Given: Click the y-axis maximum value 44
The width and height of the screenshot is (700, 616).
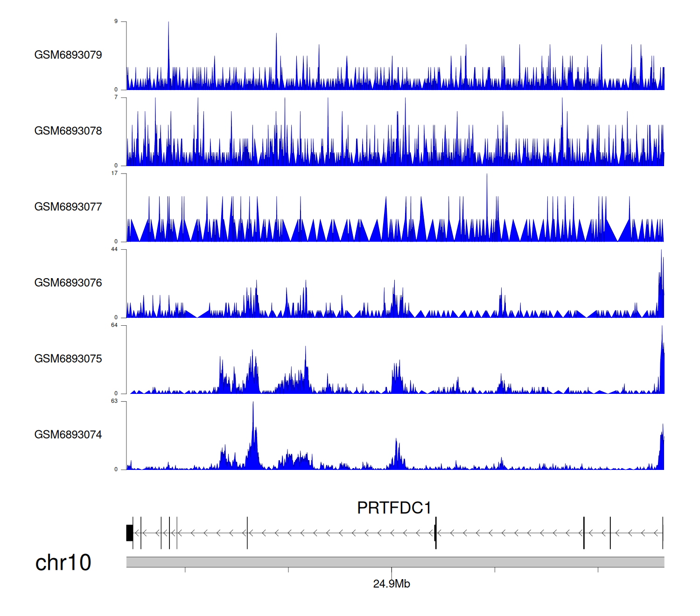Looking at the screenshot, I should tap(114, 249).
